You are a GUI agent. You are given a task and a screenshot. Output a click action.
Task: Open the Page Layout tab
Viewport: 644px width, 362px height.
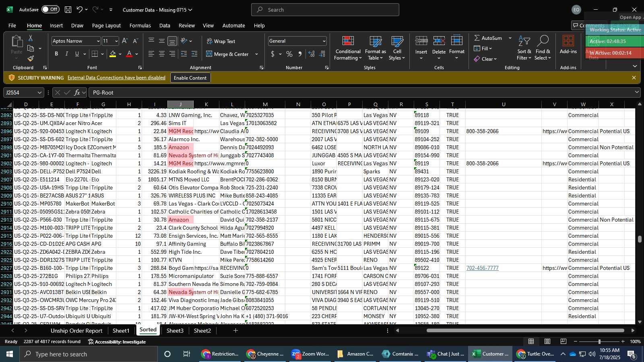(x=106, y=25)
